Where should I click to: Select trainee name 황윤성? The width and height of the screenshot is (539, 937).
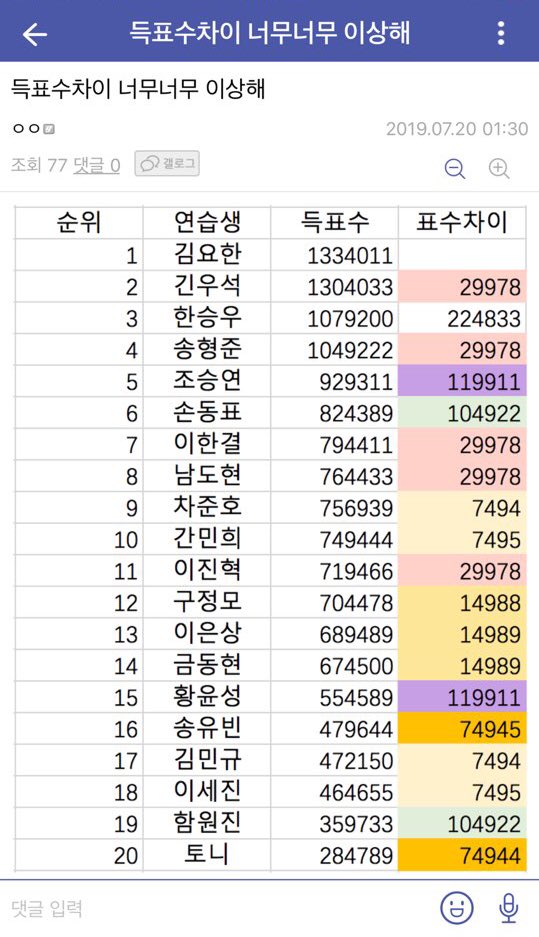207,697
